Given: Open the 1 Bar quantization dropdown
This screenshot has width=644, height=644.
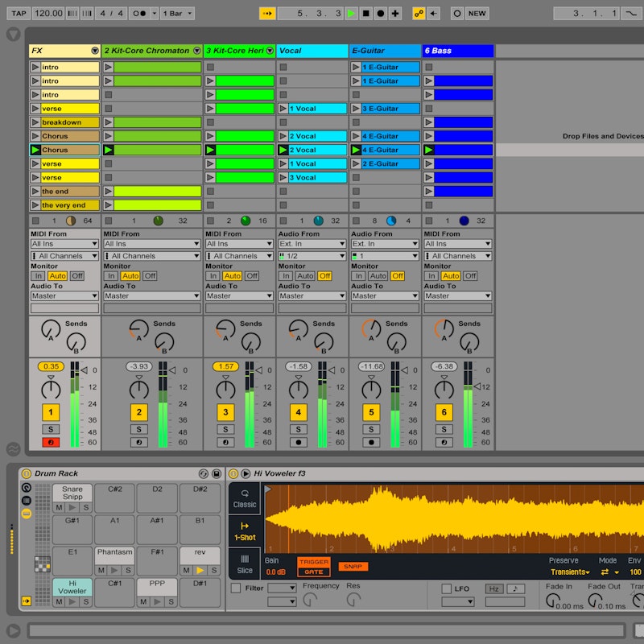Looking at the screenshot, I should coord(177,14).
